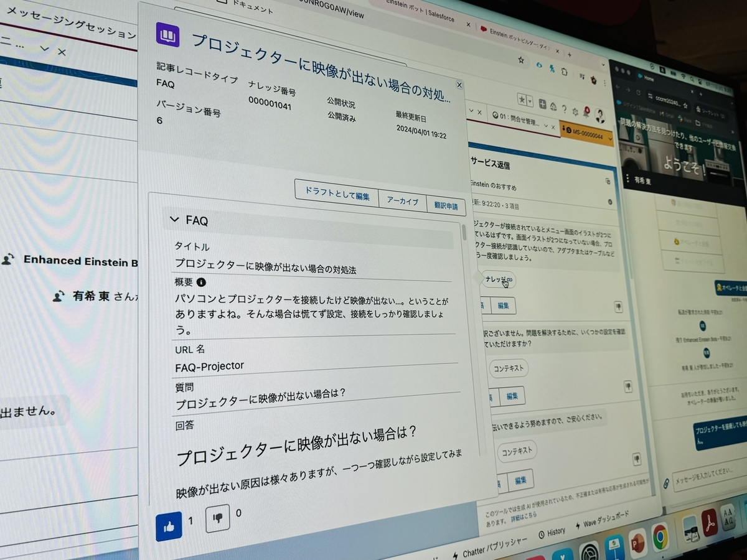Click the user profile avatar
The image size is (747, 560).
pyautogui.click(x=599, y=116)
